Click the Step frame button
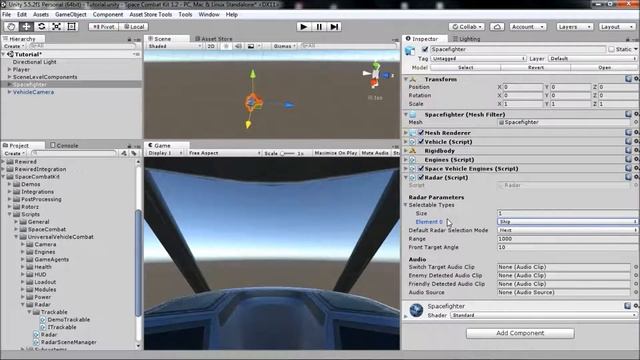Screen dimensions: 640x360 [x=334, y=27]
